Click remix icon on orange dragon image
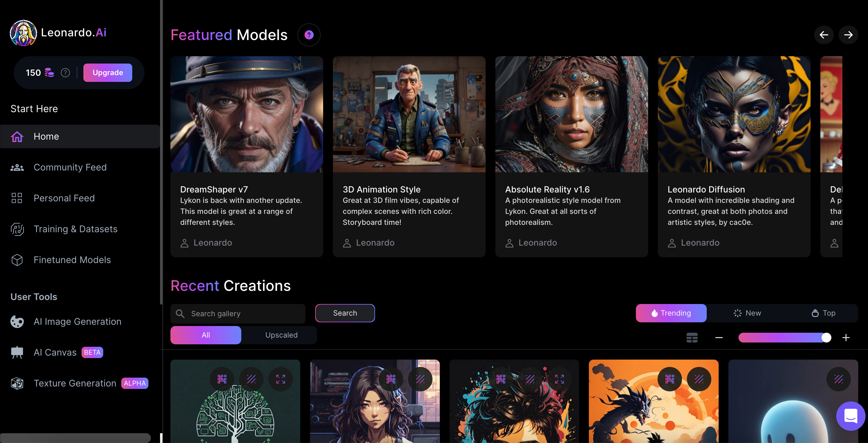This screenshot has height=443, width=868. (669, 379)
